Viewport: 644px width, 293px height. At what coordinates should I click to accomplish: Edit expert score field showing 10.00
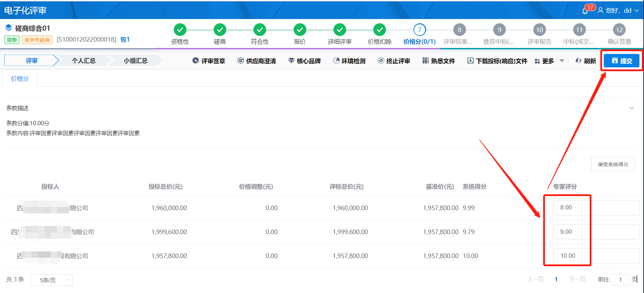click(596, 256)
